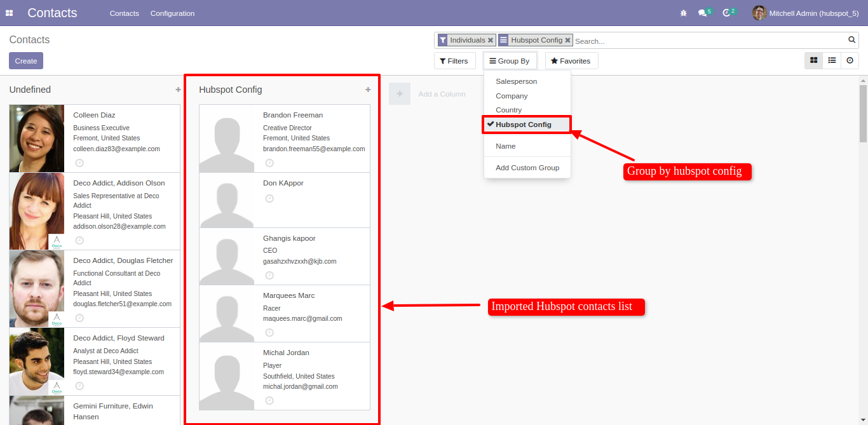
Task: Toggle the Group By dropdown
Action: point(510,61)
